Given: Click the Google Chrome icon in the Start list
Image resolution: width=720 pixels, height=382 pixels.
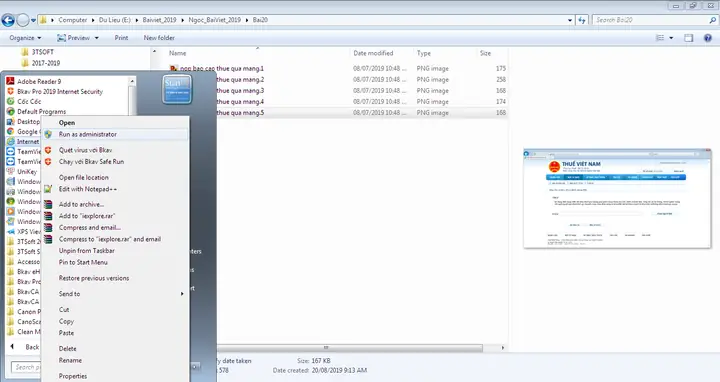Looking at the screenshot, I should (x=11, y=131).
